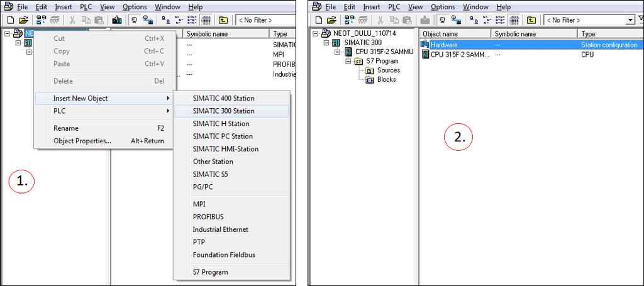Click Download icon in left window toolbar
The height and width of the screenshot is (286, 644).
tap(117, 19)
